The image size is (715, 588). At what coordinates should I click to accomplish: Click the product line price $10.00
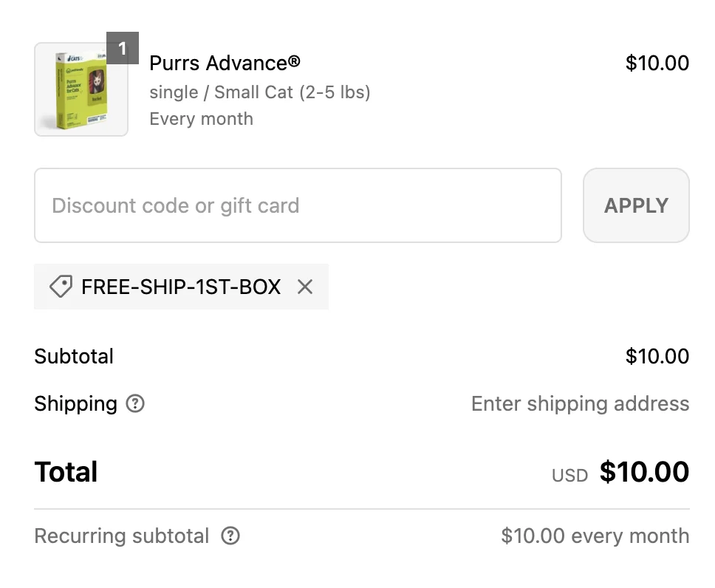coord(657,63)
